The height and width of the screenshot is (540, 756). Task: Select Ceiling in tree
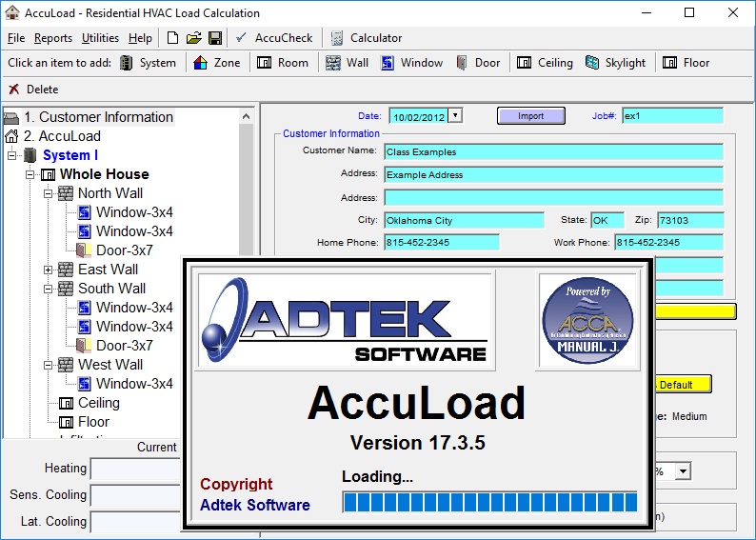(x=99, y=403)
